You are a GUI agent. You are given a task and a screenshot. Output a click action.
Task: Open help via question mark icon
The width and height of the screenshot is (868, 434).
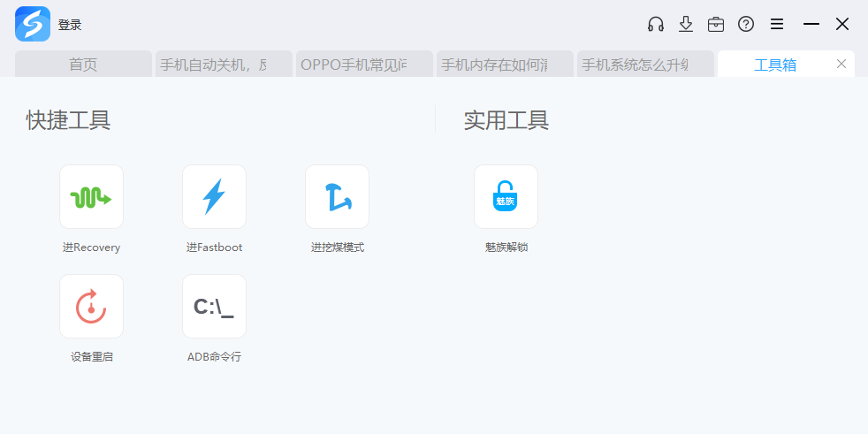click(x=746, y=25)
